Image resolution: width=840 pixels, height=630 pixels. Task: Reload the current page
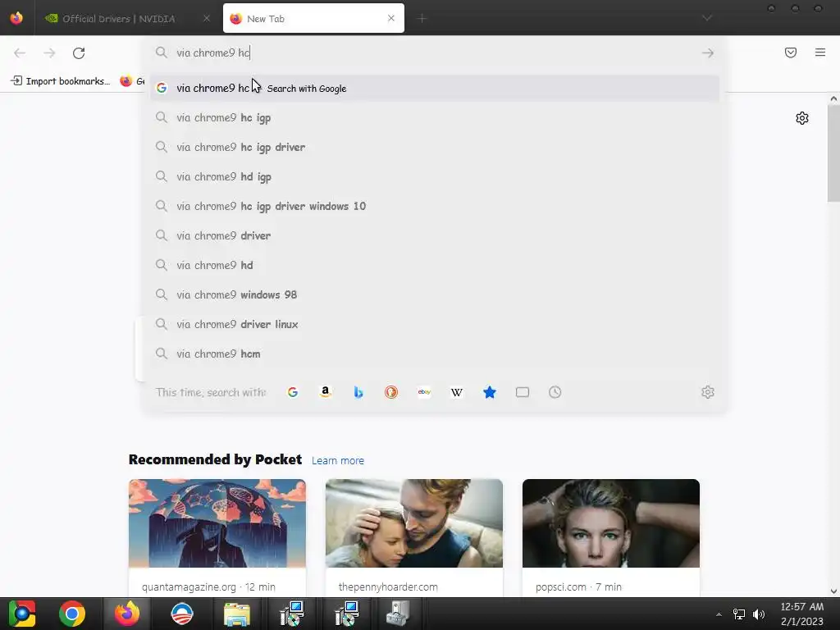[x=79, y=53]
